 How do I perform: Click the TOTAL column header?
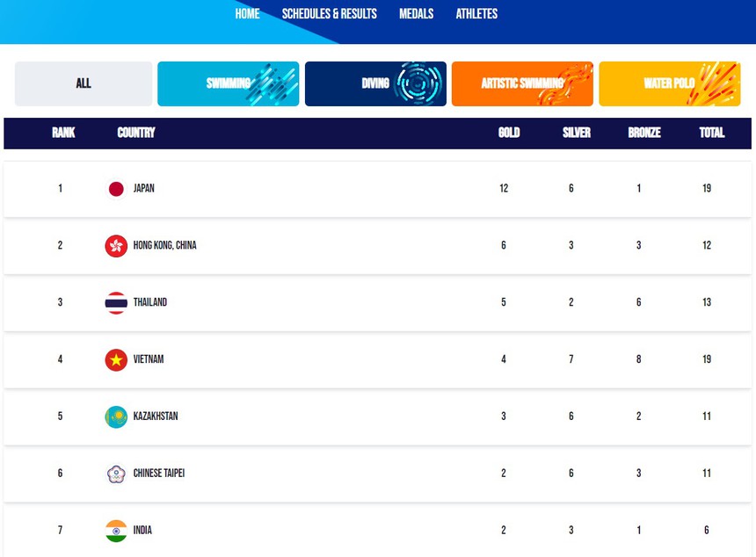[x=711, y=133]
